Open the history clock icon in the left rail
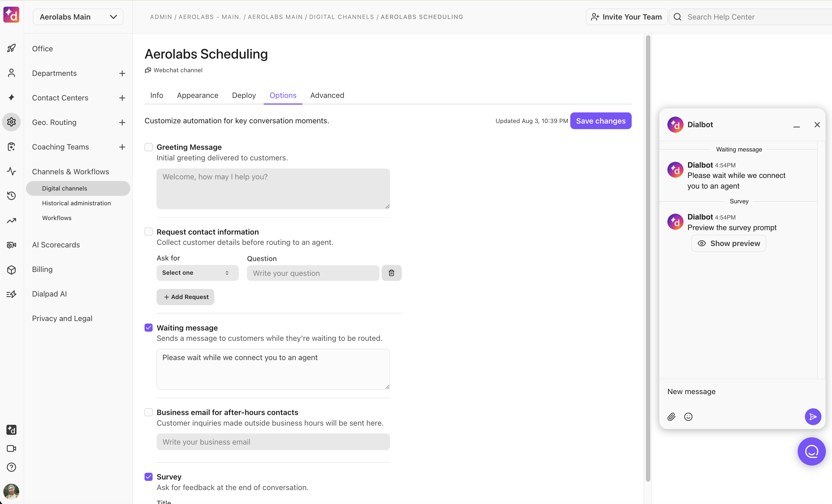The image size is (832, 504). point(11,196)
